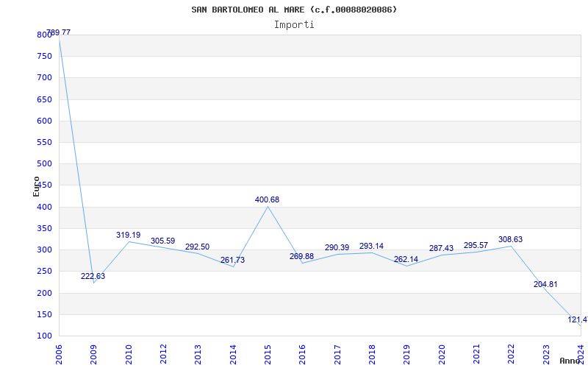Click the 2022 x-axis tick label
588x368 pixels.
click(x=512, y=354)
